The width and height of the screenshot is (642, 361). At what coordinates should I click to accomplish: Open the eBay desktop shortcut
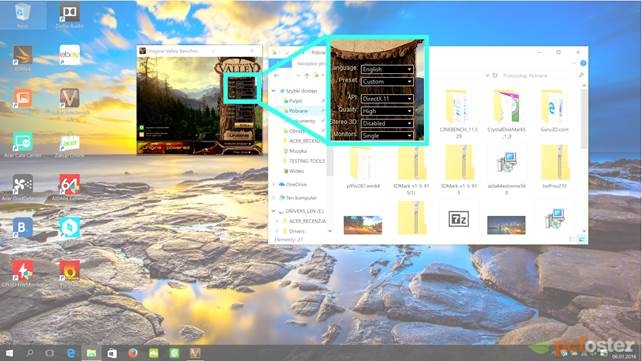pyautogui.click(x=69, y=55)
